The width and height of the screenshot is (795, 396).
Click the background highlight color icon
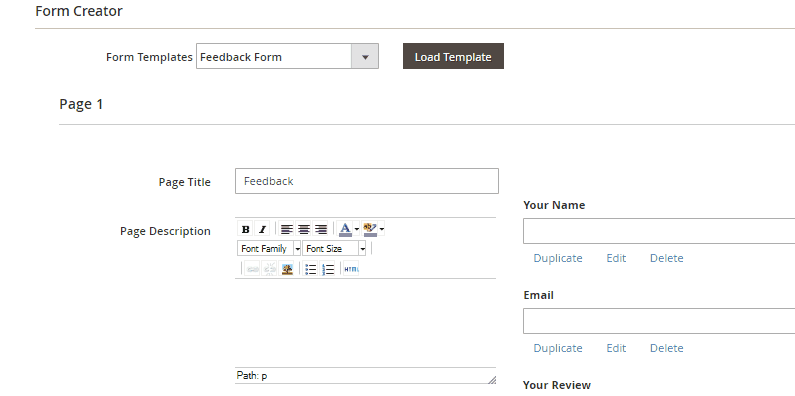coord(370,229)
